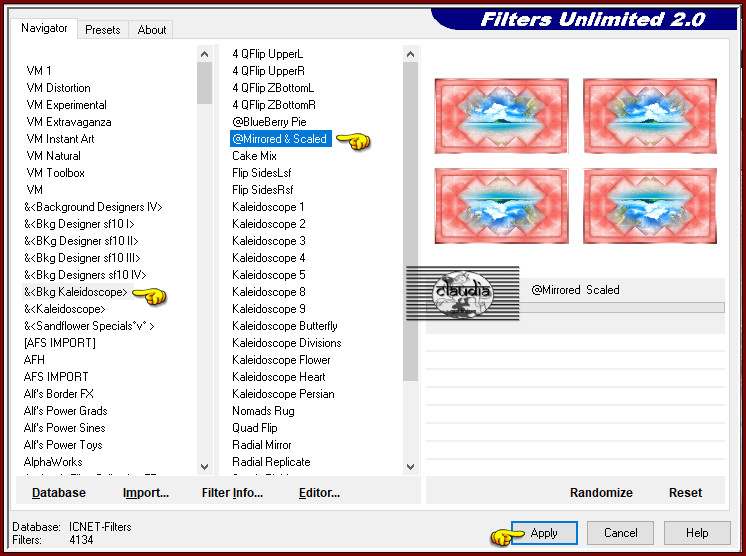The width and height of the screenshot is (746, 556).
Task: Click down arrow of category list scrollbar
Action: [205, 467]
